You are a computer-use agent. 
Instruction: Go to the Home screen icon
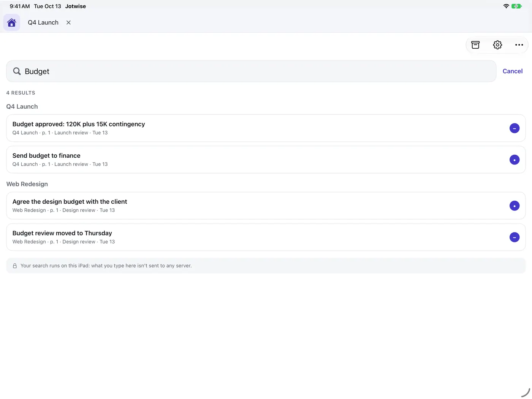tap(12, 22)
